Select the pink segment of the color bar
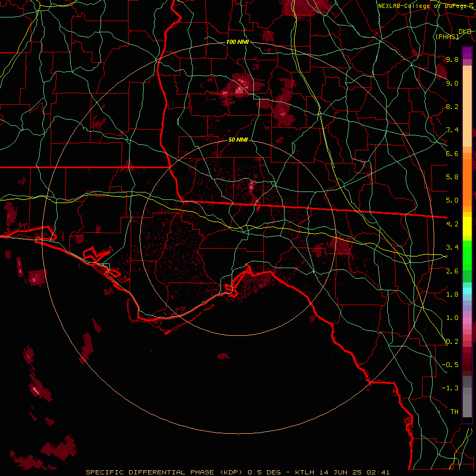Viewport: 476px width, 476px height. [x=467, y=321]
